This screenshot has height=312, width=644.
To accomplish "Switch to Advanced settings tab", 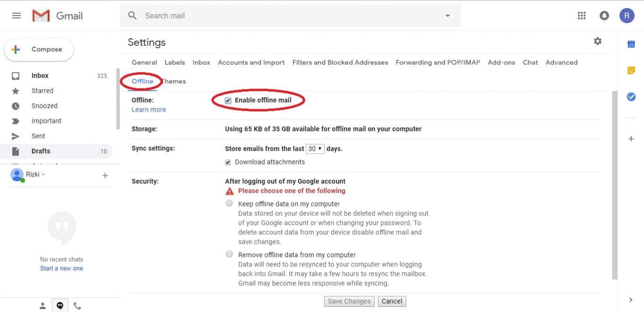I will 561,62.
